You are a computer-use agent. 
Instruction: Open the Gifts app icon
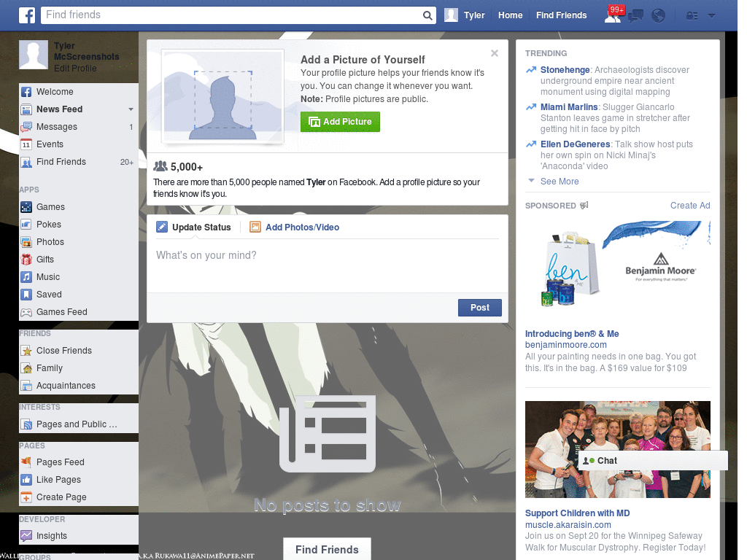(x=26, y=260)
